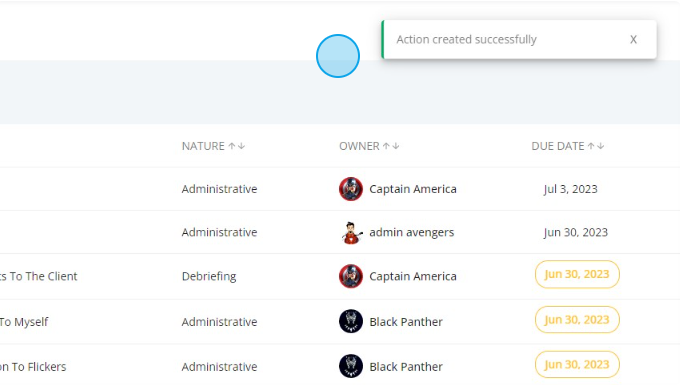Sort the Owner column
The image size is (680, 390).
pyautogui.click(x=391, y=146)
